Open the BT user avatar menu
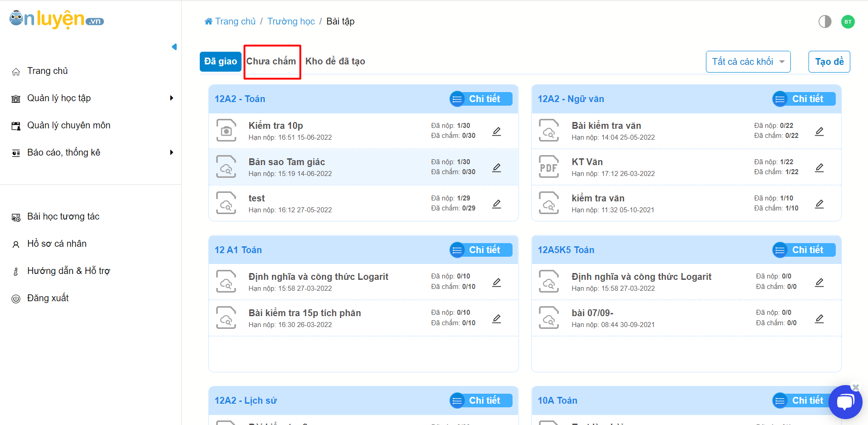 tap(848, 22)
